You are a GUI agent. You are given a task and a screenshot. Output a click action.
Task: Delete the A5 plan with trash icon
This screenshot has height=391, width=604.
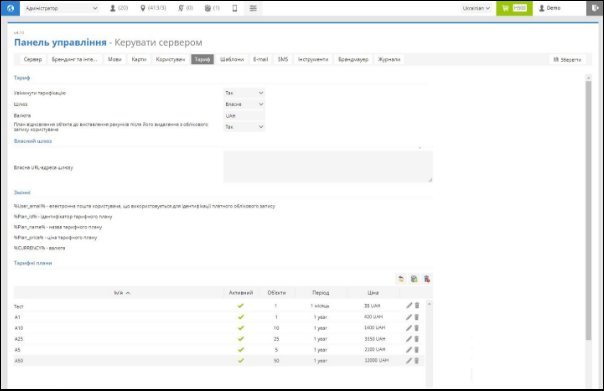pyautogui.click(x=417, y=350)
